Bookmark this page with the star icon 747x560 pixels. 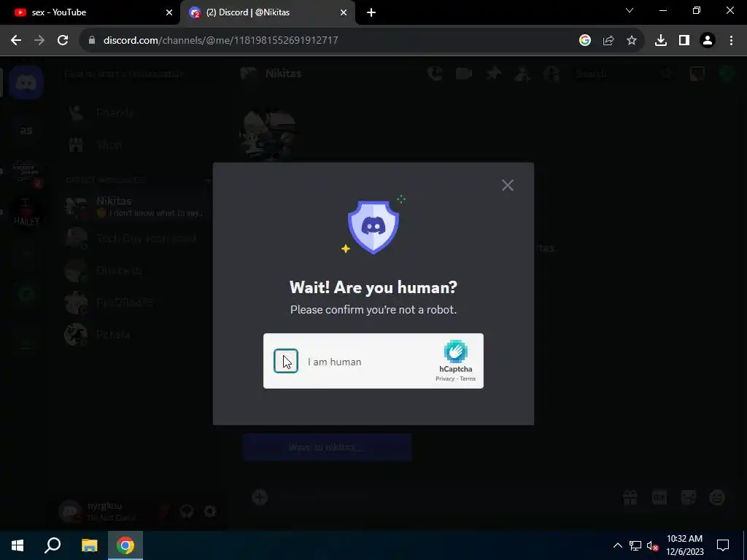(x=632, y=41)
